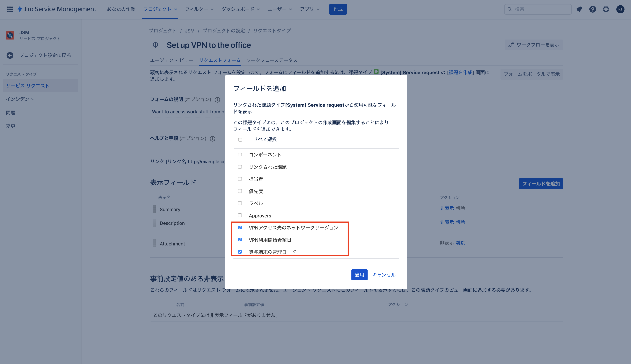The height and width of the screenshot is (364, 631).
Task: Open あなたの作業 in top navigation
Action: 121,9
